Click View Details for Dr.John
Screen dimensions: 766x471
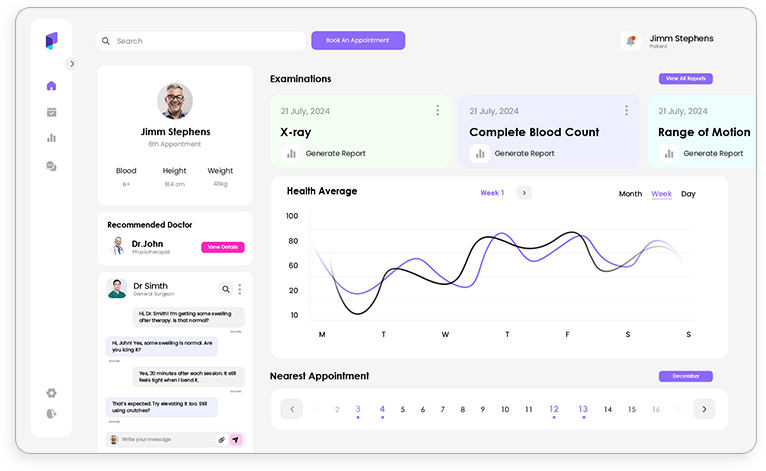pyautogui.click(x=222, y=247)
